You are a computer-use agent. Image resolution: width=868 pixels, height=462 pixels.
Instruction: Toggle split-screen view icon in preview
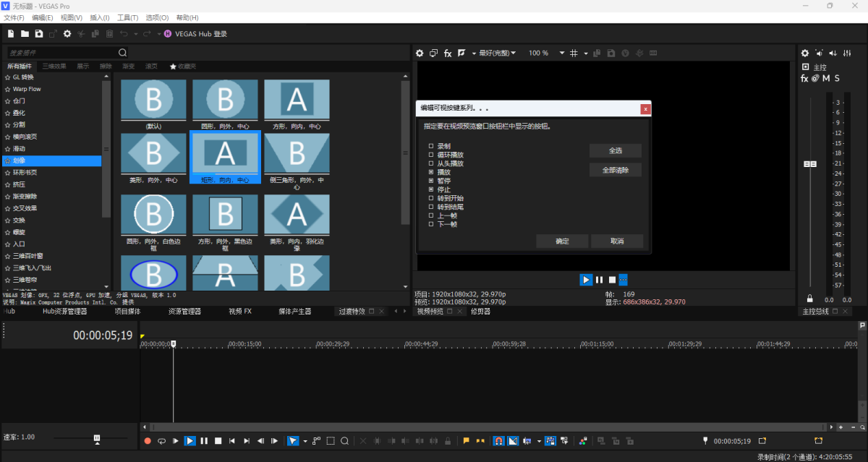point(461,53)
